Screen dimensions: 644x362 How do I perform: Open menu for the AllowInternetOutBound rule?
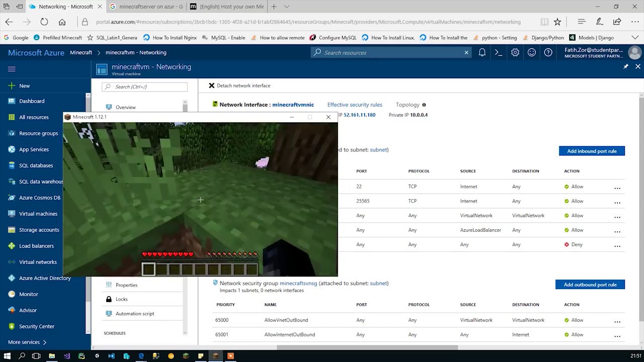tap(617, 335)
